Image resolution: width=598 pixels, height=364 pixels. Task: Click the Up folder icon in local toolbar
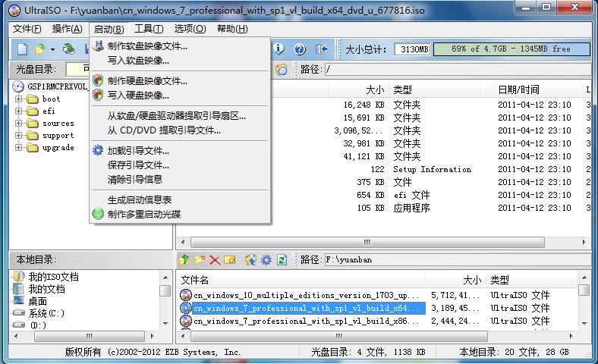tap(184, 260)
